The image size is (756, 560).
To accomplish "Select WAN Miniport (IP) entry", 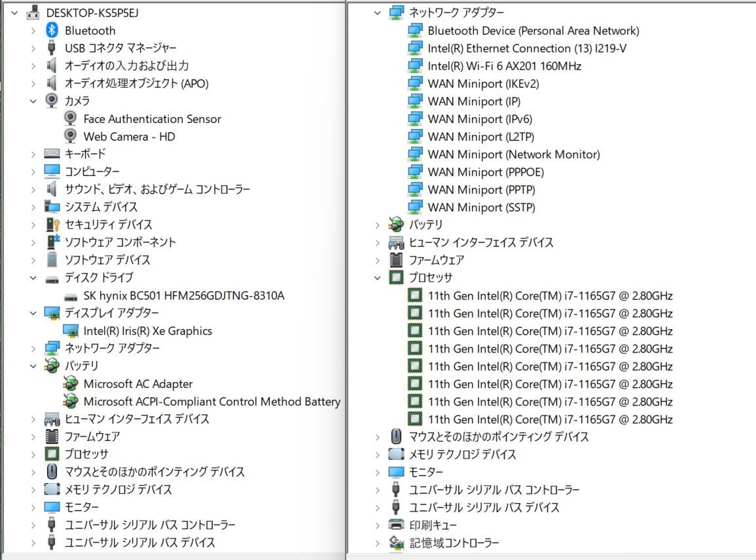I will (x=474, y=101).
